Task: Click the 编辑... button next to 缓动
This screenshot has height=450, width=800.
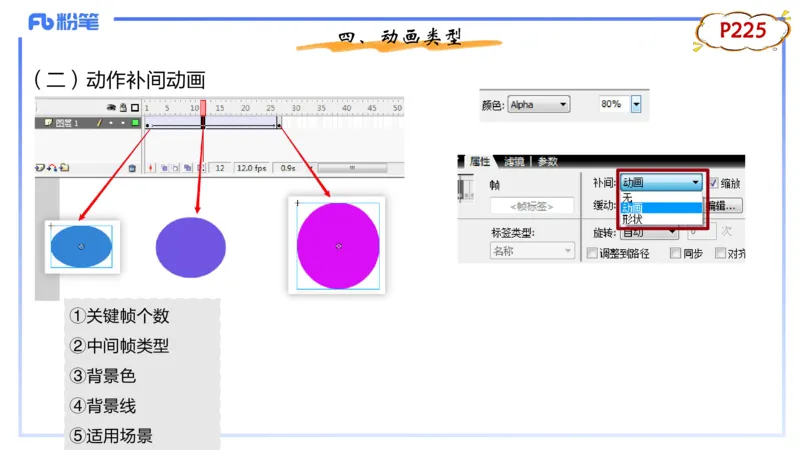Action: pos(722,206)
